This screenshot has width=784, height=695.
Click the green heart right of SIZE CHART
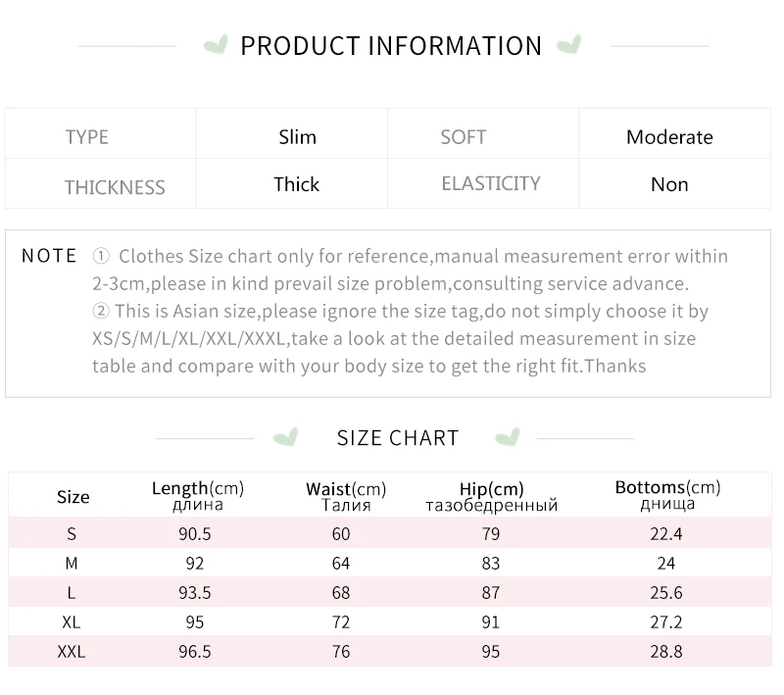click(508, 437)
